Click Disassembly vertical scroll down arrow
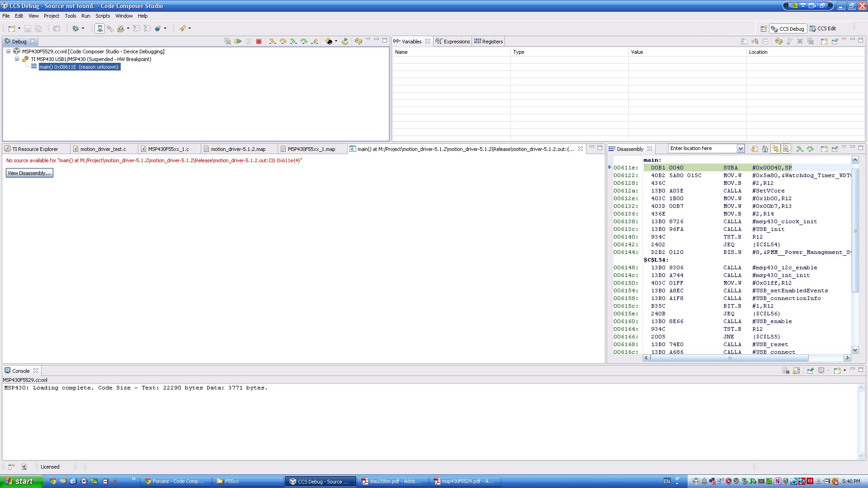 [855, 350]
